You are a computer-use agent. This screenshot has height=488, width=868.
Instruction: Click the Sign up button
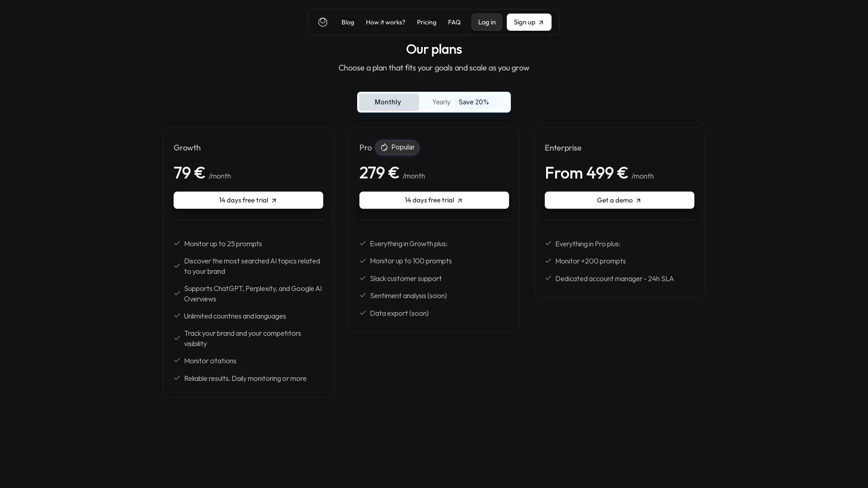[x=529, y=22]
